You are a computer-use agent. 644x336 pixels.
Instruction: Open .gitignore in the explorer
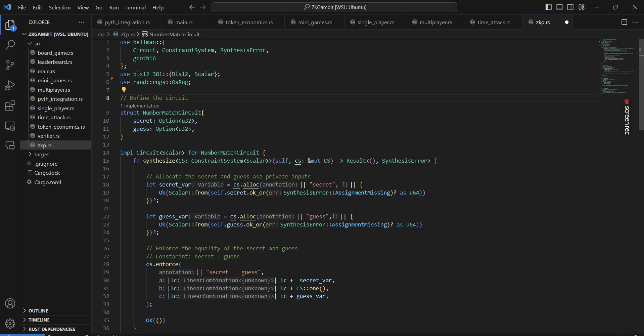point(55,164)
